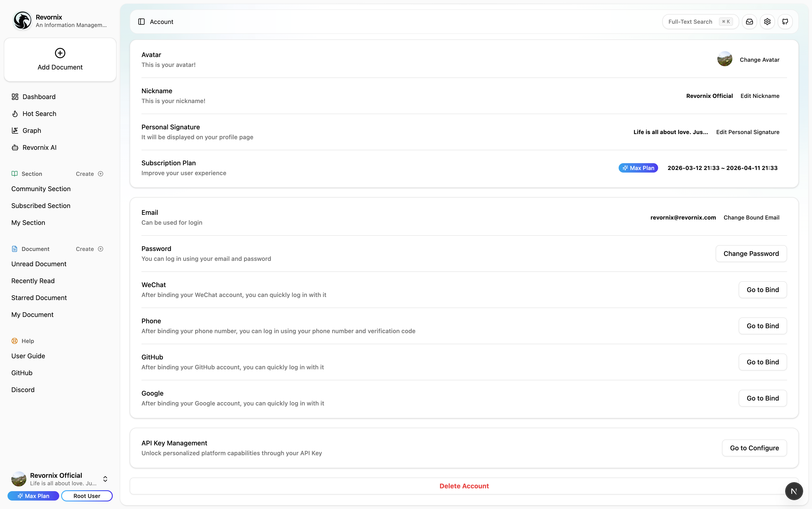Click Go to Configure API keys
This screenshot has width=812, height=509.
(x=754, y=448)
